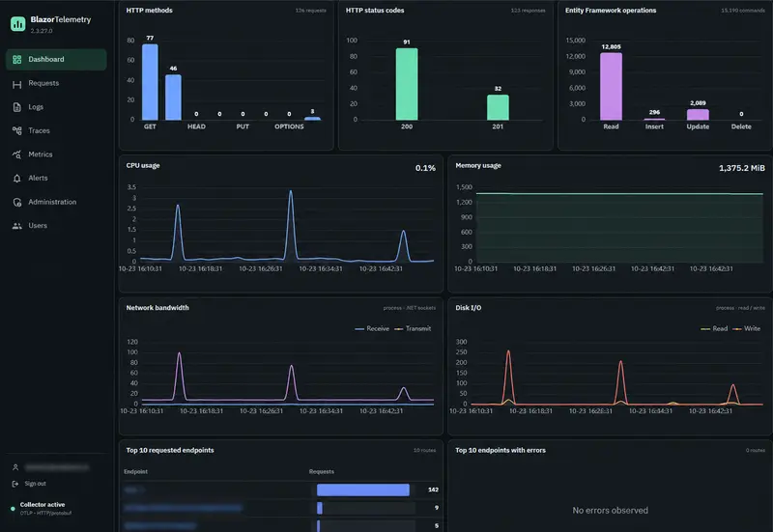Click the Top 10 endpoints with errors title
Viewport: 773px width, 532px height.
[x=501, y=450]
